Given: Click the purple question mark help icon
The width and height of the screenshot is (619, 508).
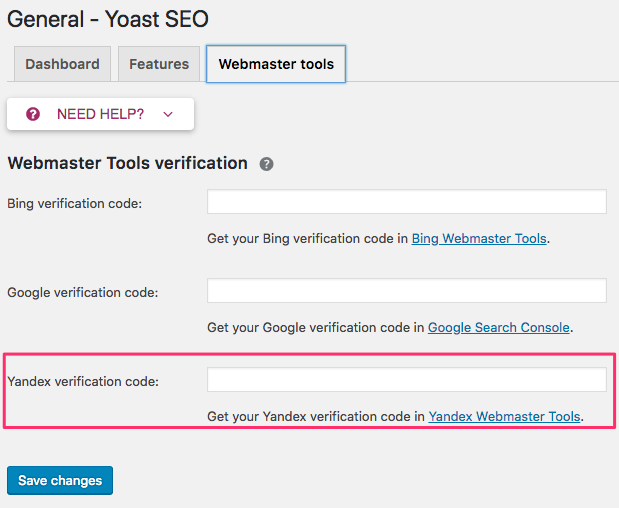Looking at the screenshot, I should click(x=33, y=114).
